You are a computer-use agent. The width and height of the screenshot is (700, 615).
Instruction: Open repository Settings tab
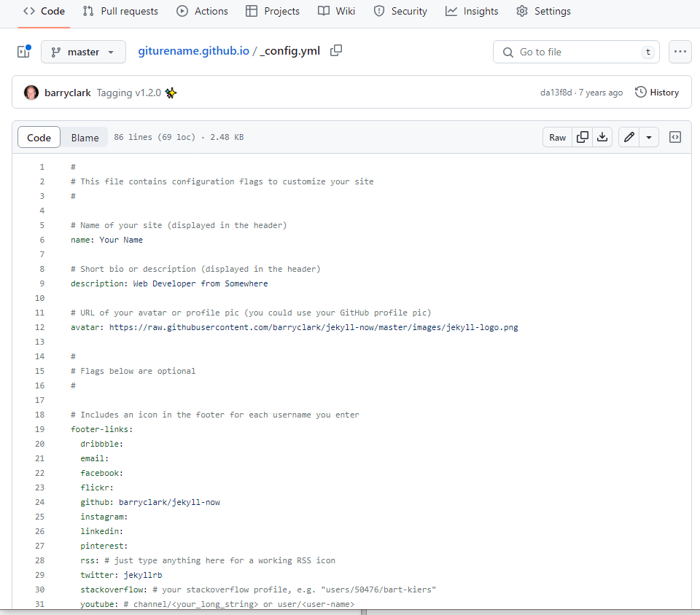[x=544, y=11]
